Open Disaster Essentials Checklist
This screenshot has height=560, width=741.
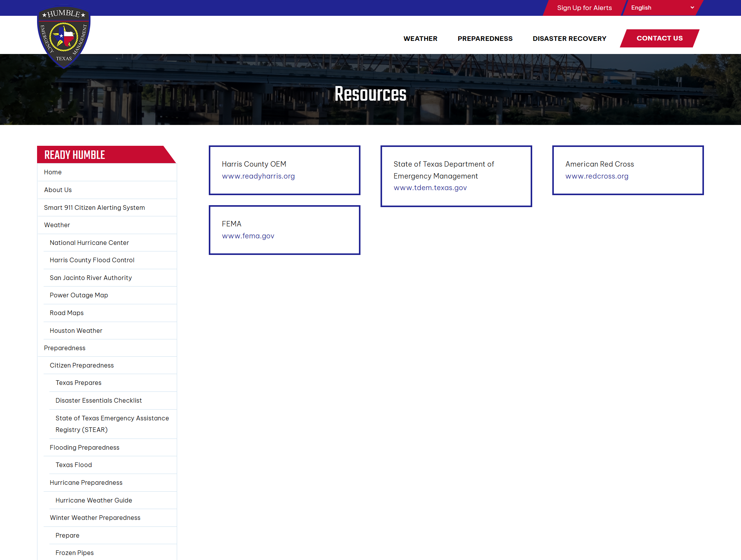click(x=113, y=400)
